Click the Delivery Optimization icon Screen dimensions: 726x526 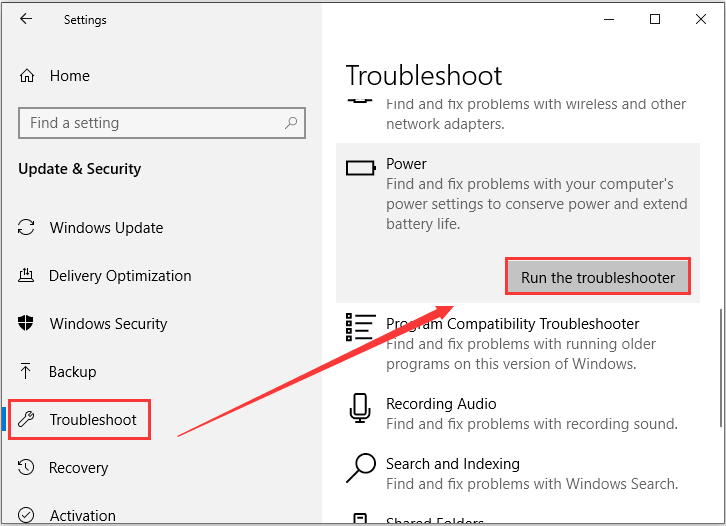[26, 276]
